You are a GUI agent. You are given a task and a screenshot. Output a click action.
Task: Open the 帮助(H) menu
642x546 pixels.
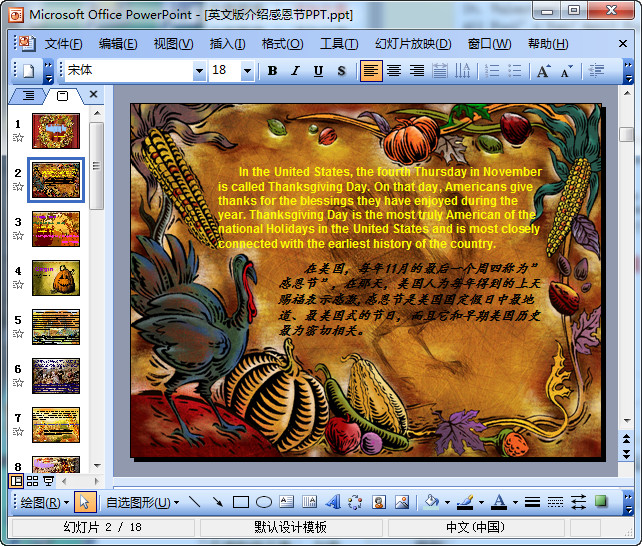[x=548, y=44]
